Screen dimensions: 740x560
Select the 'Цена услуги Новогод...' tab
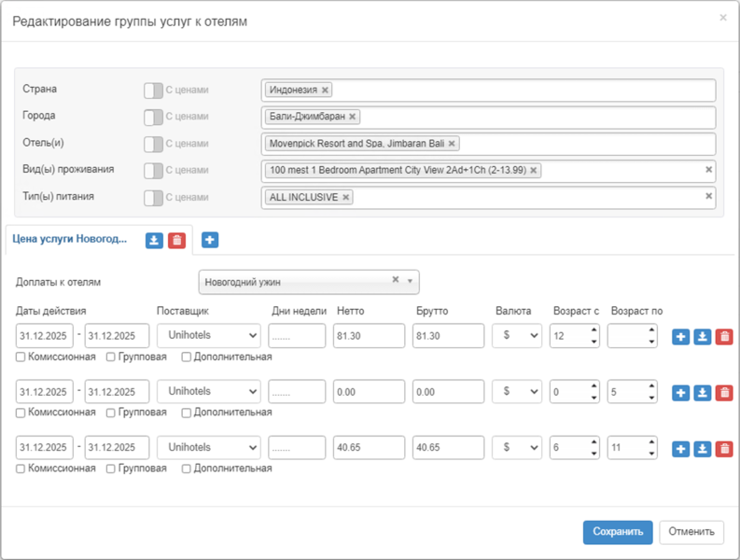pos(70,239)
